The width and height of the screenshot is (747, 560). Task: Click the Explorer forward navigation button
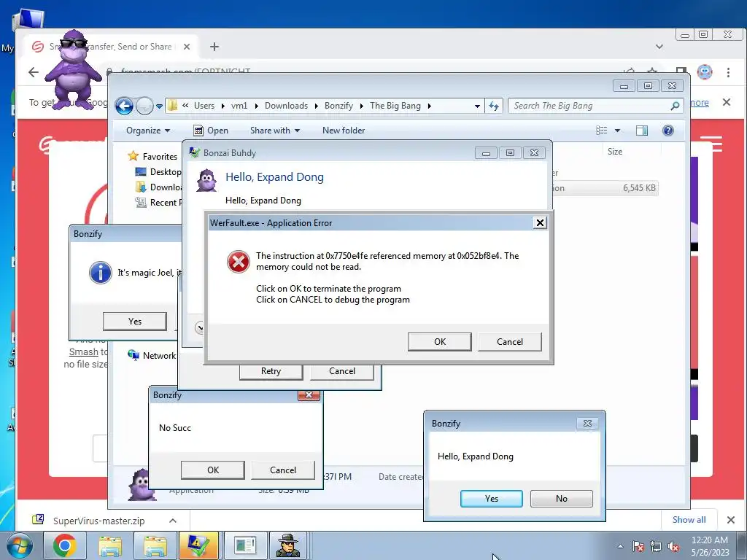tap(144, 106)
